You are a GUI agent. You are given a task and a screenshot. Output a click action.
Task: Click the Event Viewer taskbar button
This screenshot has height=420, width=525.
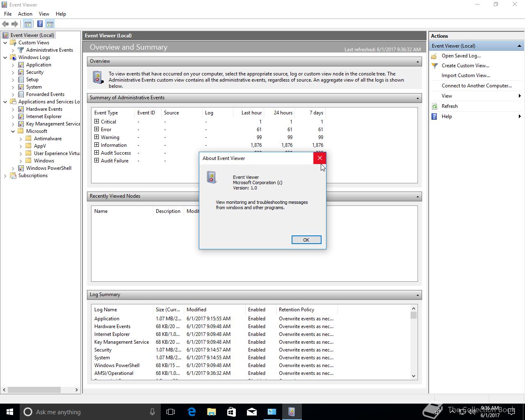[292, 412]
